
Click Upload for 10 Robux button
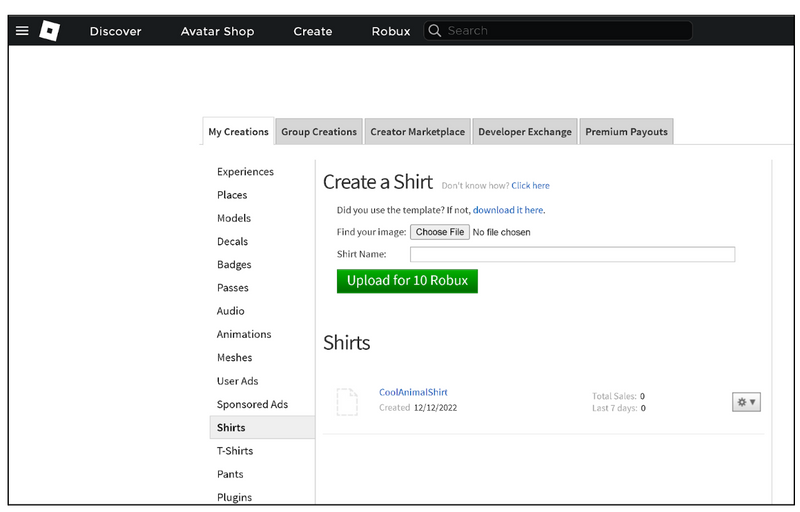coord(407,281)
